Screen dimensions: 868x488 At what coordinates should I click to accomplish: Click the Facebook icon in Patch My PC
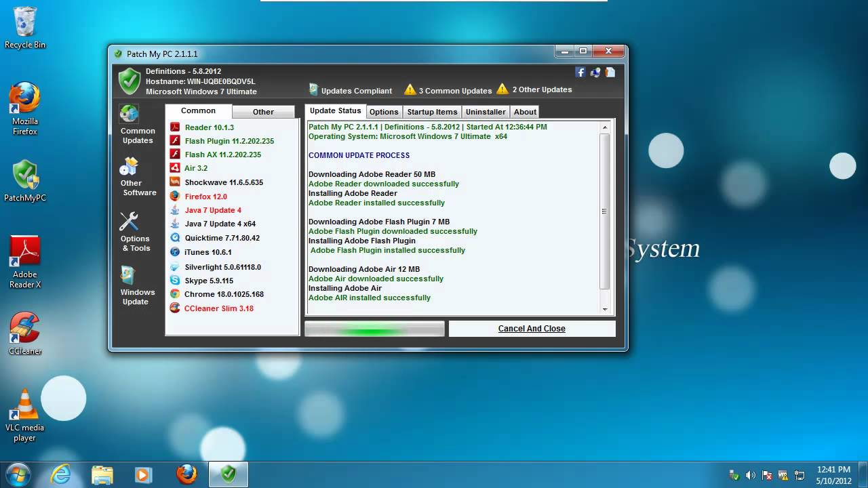click(580, 72)
